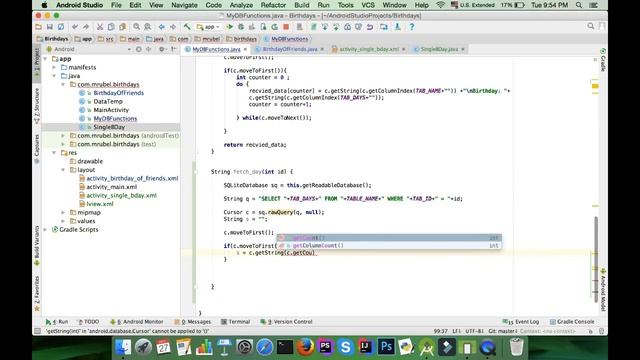Click the Scroll from Source icon in Project panel
The width and height of the screenshot is (640, 360).
pyautogui.click(x=139, y=49)
